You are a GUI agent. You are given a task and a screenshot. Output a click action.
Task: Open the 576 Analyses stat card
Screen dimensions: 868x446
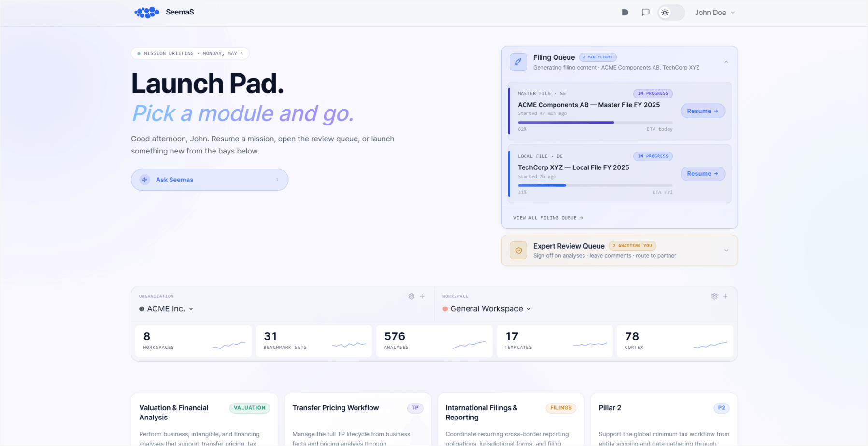point(434,341)
